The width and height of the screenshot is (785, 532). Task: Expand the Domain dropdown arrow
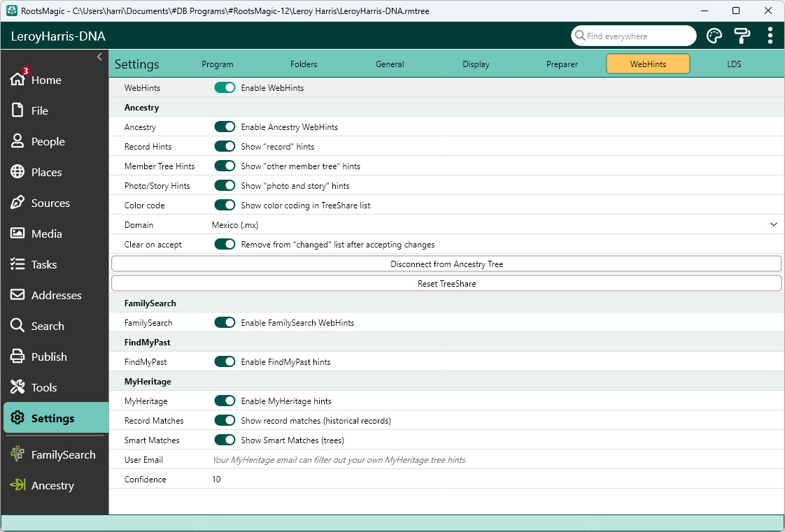[774, 224]
